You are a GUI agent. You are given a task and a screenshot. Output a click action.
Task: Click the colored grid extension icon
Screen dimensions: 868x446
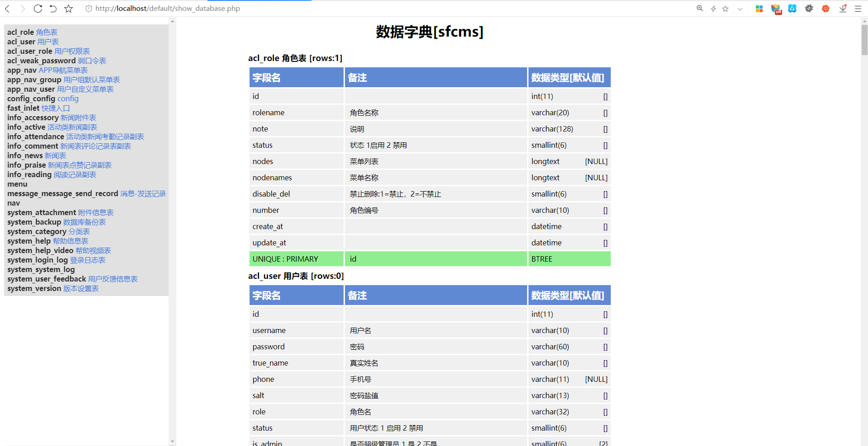759,8
